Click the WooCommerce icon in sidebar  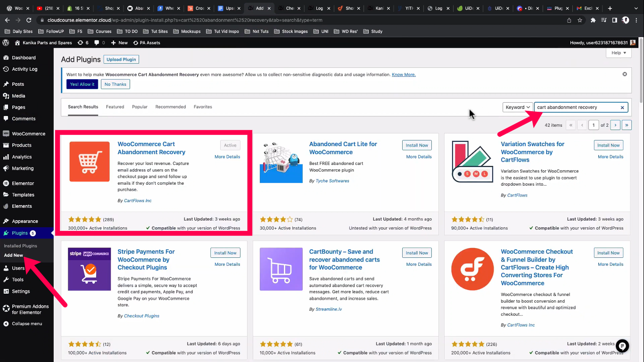(x=6, y=133)
